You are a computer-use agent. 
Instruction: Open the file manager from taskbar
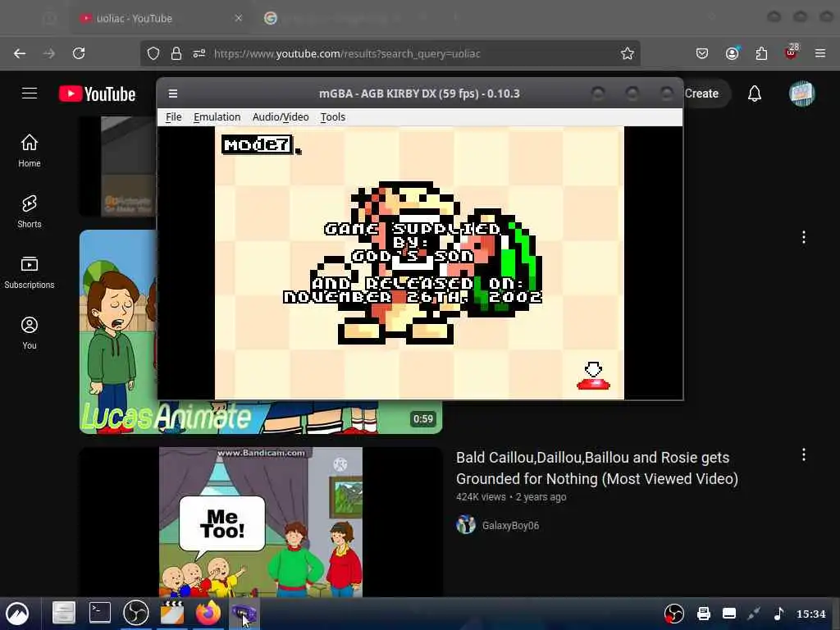click(64, 613)
